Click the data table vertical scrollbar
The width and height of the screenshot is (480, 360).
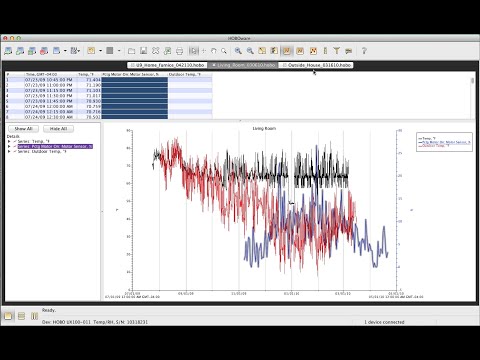click(472, 96)
